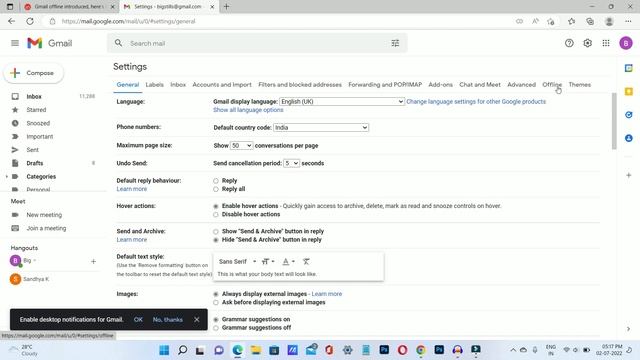Open Sans Serif font dropdown
Screen dimensions: 640x360
pos(237,261)
